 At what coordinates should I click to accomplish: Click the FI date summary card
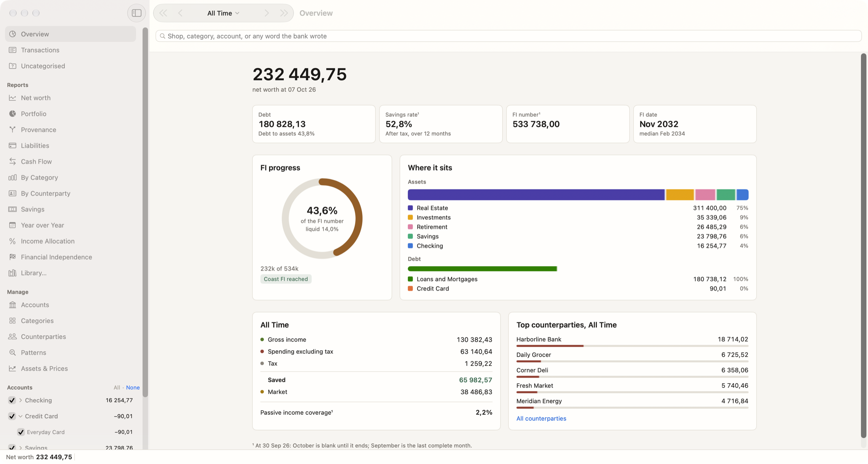(x=695, y=124)
